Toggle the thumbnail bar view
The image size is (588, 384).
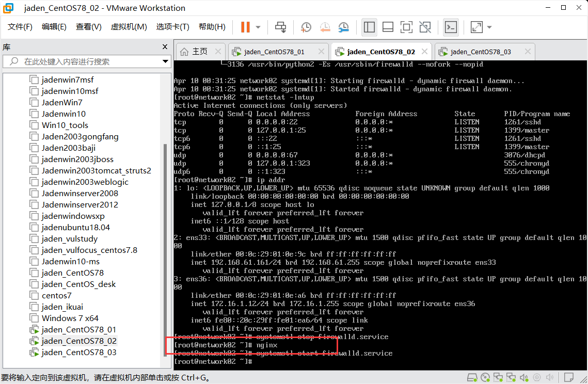[x=388, y=27]
